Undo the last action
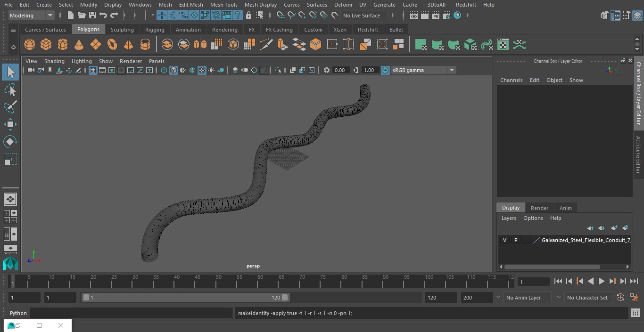 [103, 16]
